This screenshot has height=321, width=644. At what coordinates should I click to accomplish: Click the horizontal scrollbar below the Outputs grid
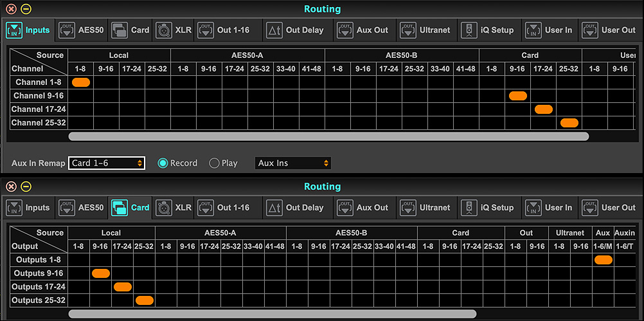273,314
